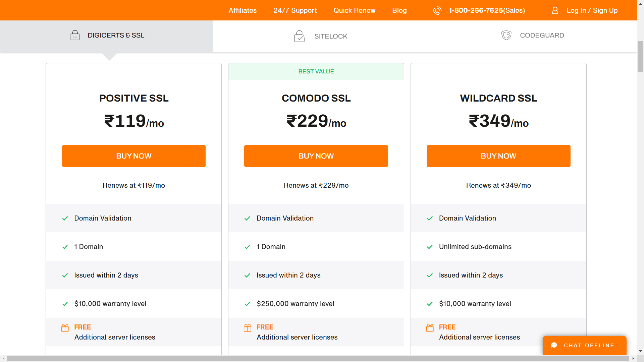Open 24/7 Support from top navigation
Image resolution: width=644 pixels, height=362 pixels.
(295, 10)
